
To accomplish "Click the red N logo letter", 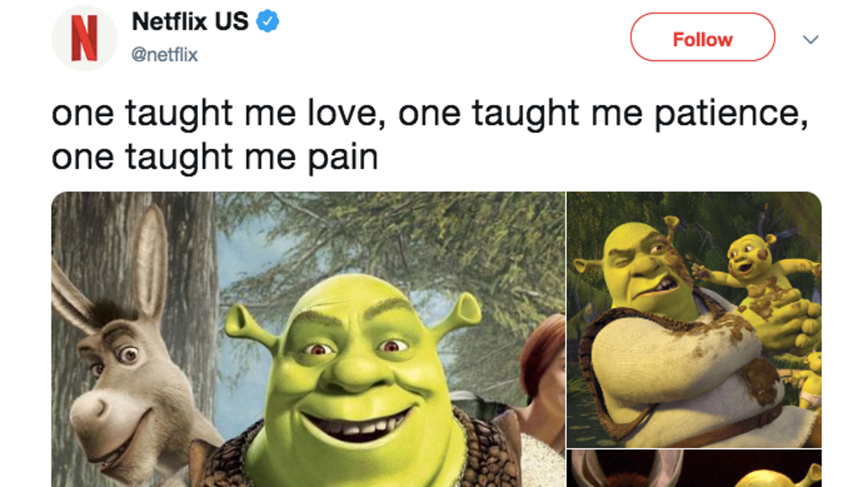I will click(x=84, y=38).
